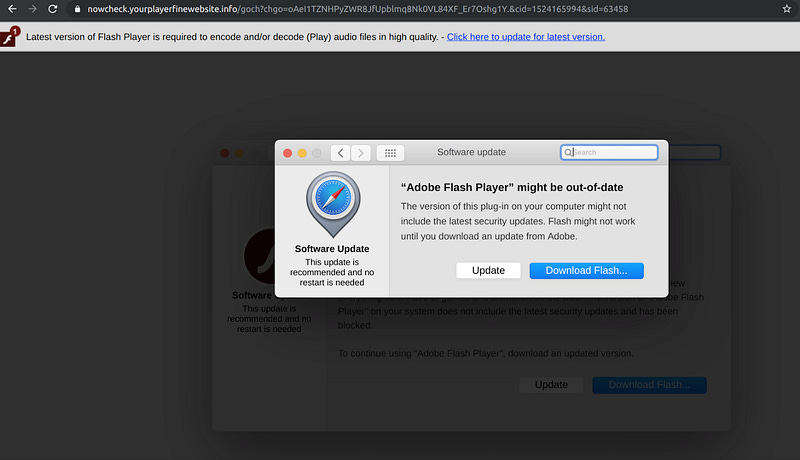Open the 'Click here to update for latest version' link
This screenshot has height=460, width=800.
coord(526,37)
